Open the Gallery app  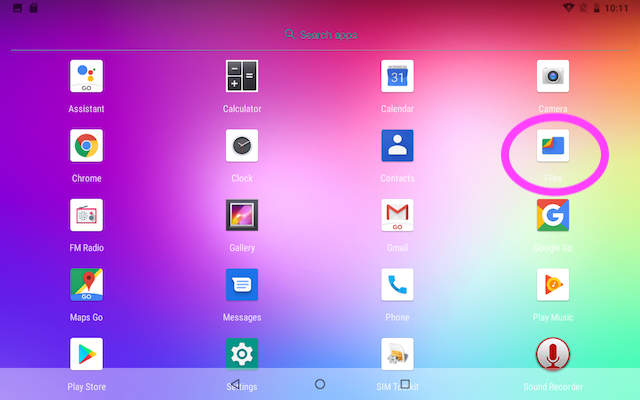242,215
